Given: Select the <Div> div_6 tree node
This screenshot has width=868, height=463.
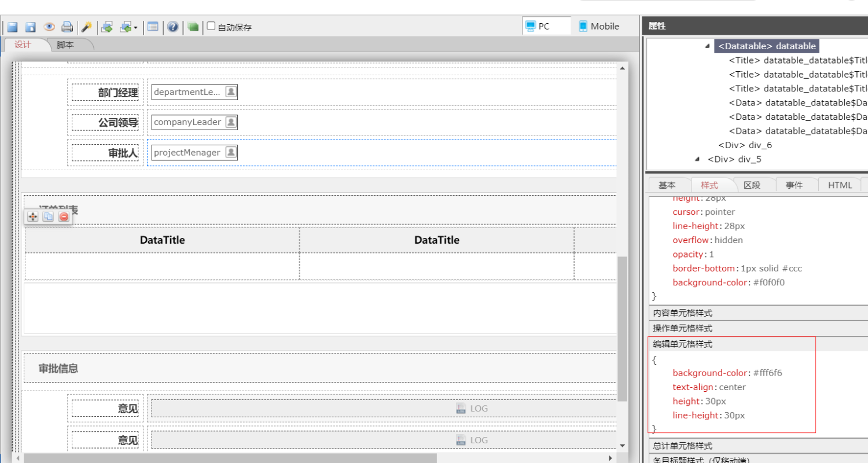Looking at the screenshot, I should 745,145.
